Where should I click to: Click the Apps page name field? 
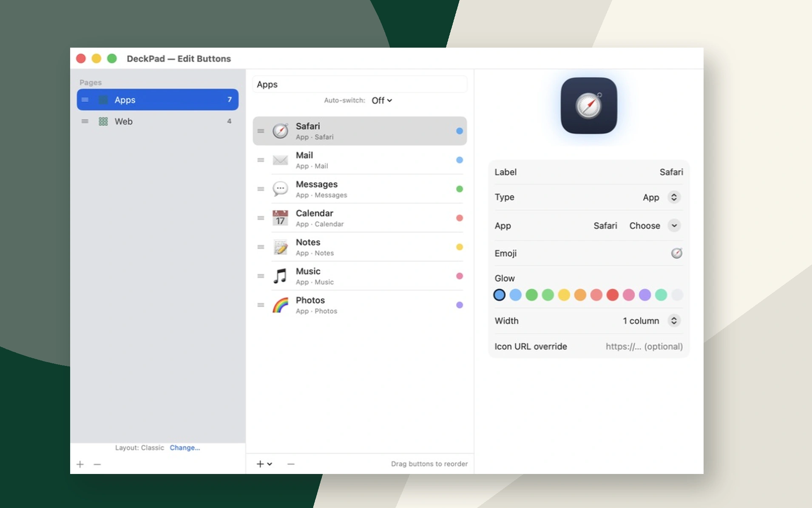(360, 84)
